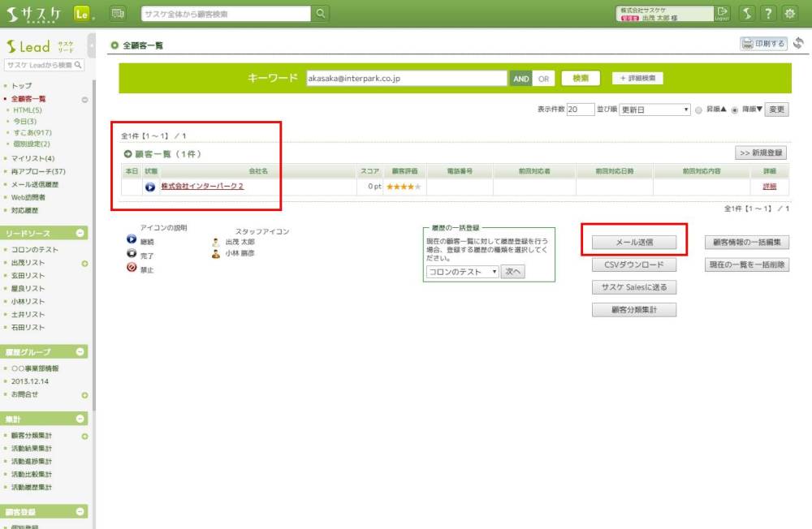Click the message icon next to Le. logo
812x529 pixels.
[118, 14]
